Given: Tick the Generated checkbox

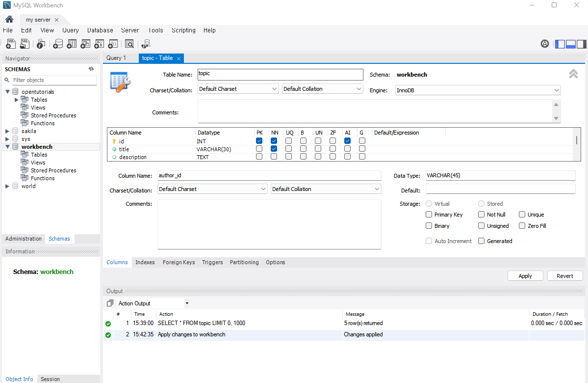Looking at the screenshot, I should click(x=482, y=241).
